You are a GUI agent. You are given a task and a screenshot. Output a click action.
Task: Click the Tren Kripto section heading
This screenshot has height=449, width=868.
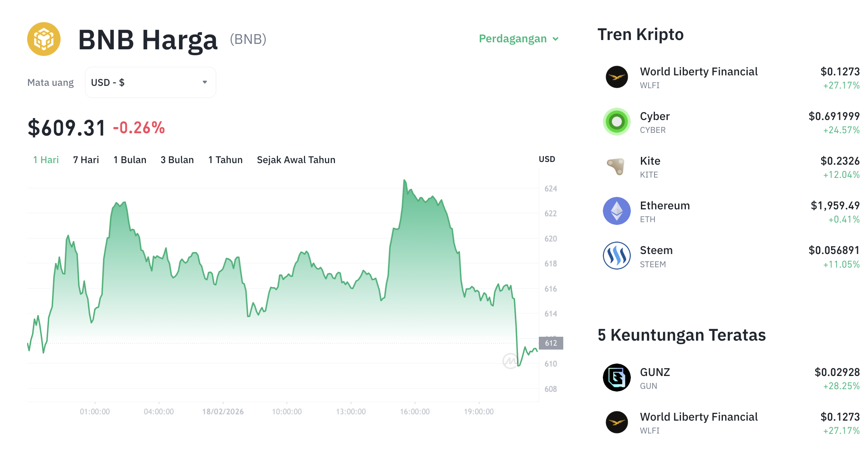[641, 35]
